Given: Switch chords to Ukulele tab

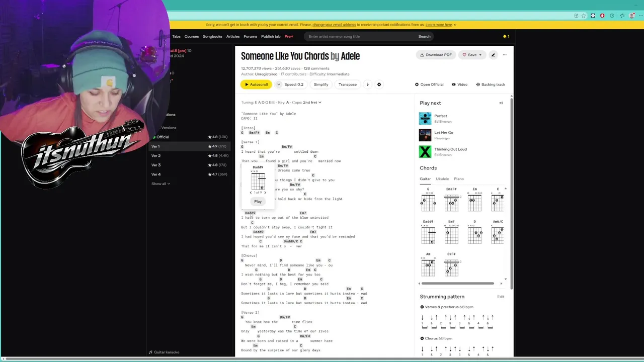Looking at the screenshot, I should pyautogui.click(x=442, y=179).
